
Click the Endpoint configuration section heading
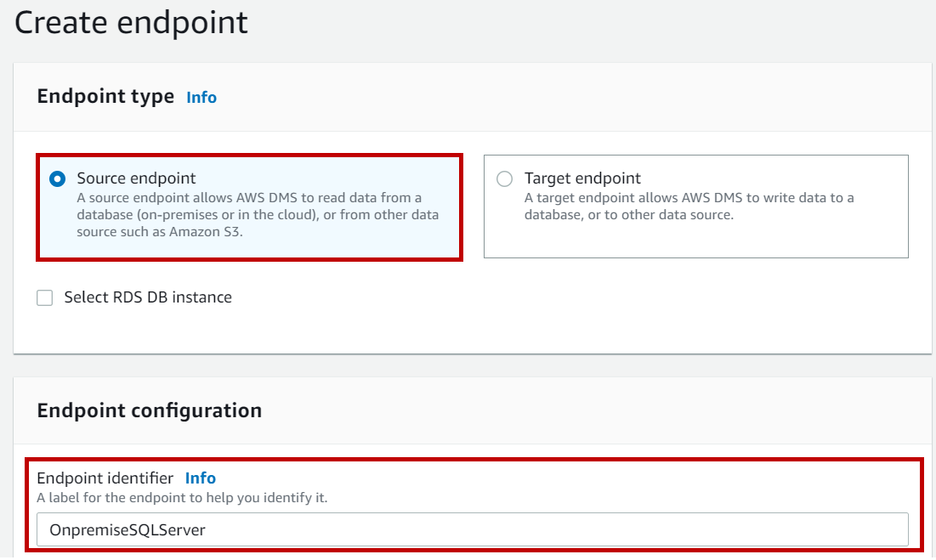[x=150, y=410]
